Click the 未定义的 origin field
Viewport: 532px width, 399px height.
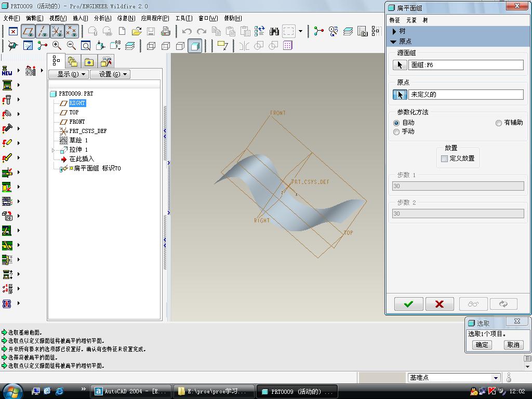[x=466, y=95]
